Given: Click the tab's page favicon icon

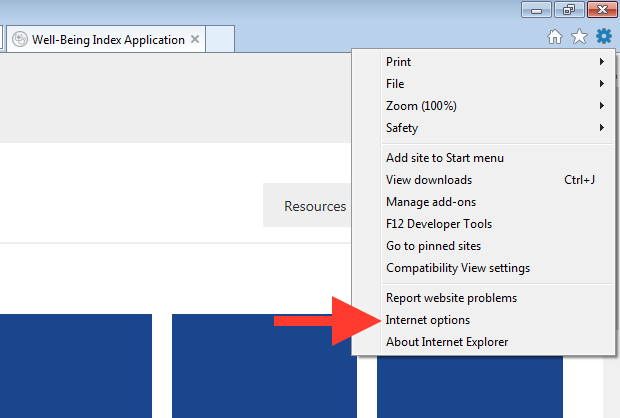Looking at the screenshot, I should (x=20, y=39).
